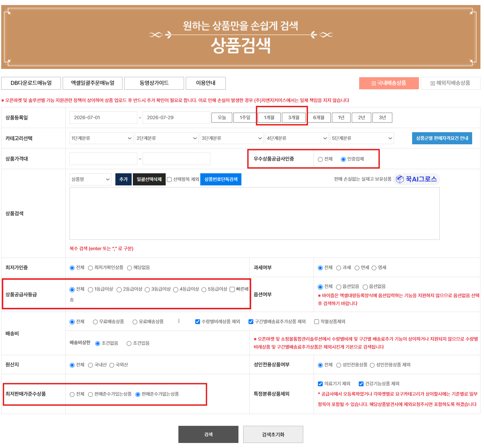The height and width of the screenshot is (448, 484).
Task: Select 최저가확인상품 radio option
Action: 91,268
